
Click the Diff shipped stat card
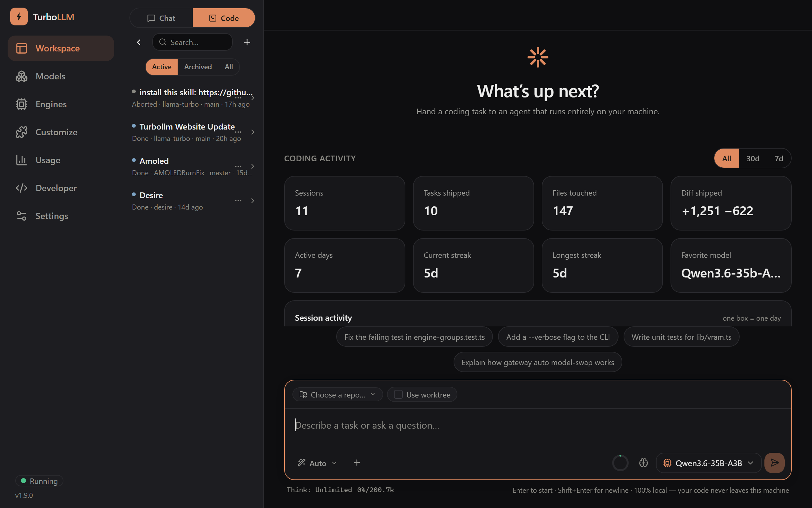[x=731, y=203]
